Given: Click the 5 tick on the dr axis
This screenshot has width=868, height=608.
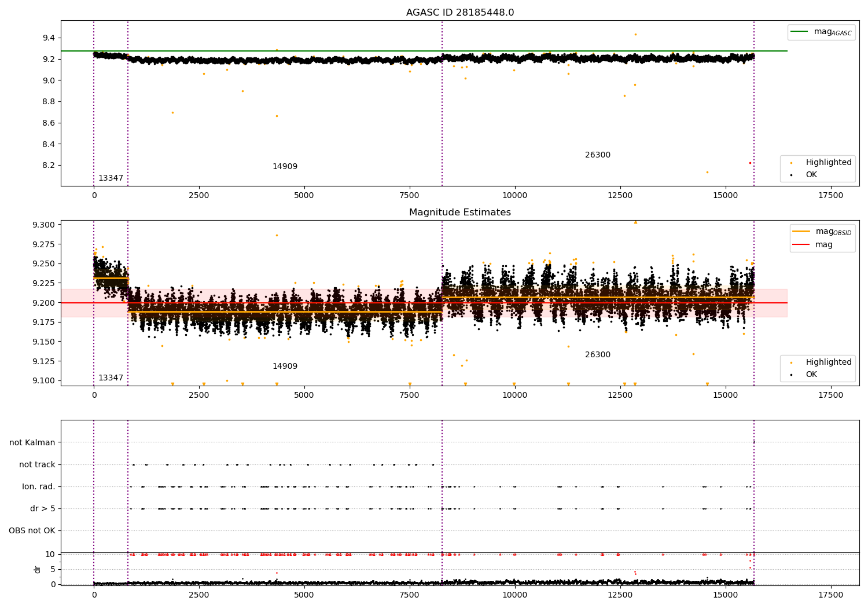Looking at the screenshot, I should click(x=53, y=570).
